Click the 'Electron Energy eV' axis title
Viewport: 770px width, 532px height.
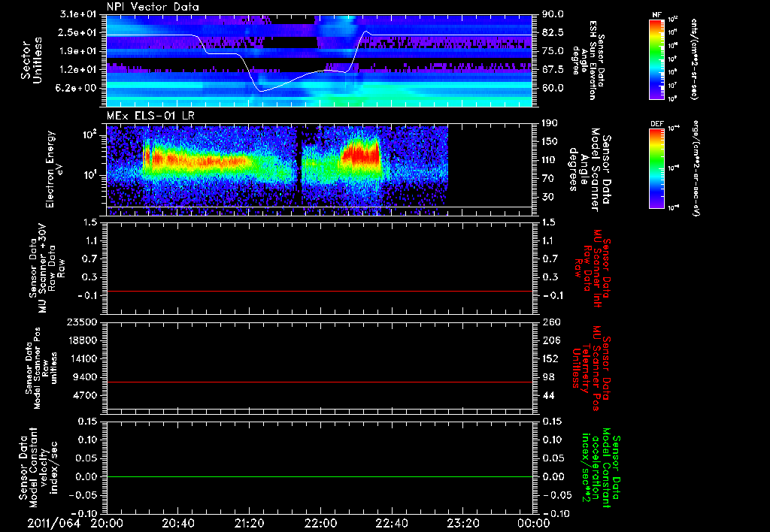[54, 169]
